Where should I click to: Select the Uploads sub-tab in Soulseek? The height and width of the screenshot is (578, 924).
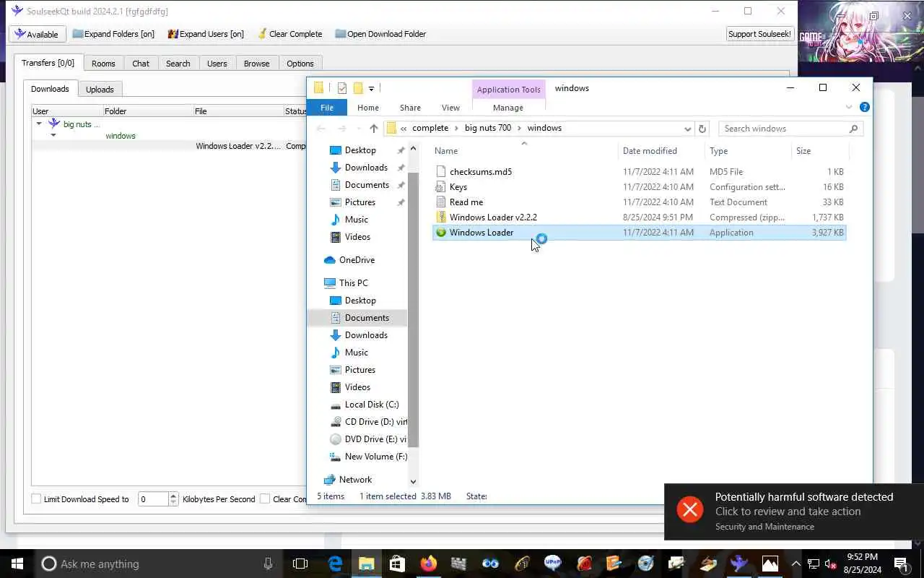point(100,90)
